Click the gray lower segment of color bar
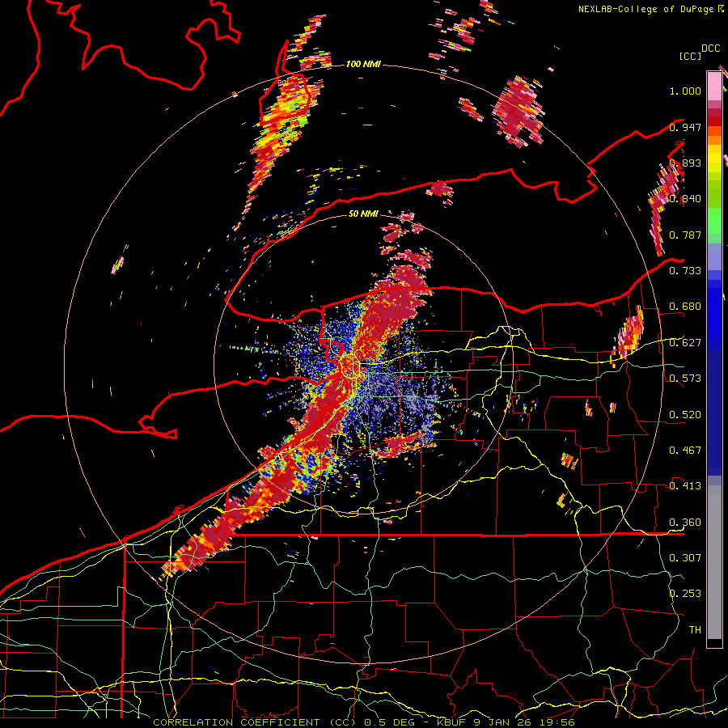Image resolution: width=728 pixels, height=728 pixels. tap(714, 562)
